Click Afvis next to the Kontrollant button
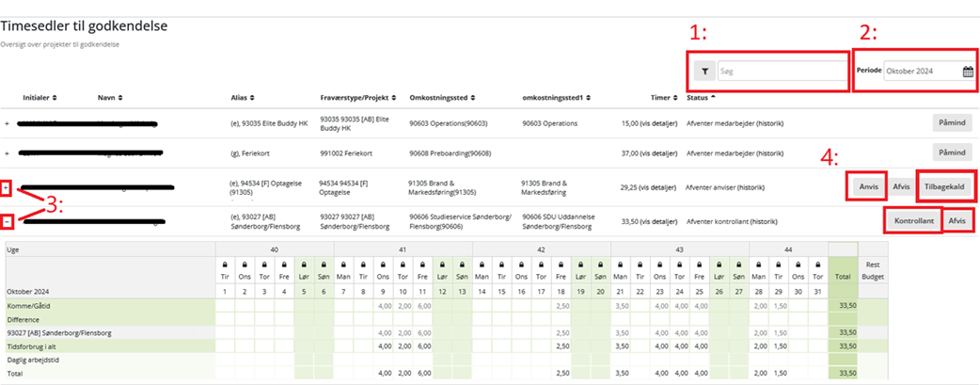Screen dimensions: 980x385 tap(958, 221)
